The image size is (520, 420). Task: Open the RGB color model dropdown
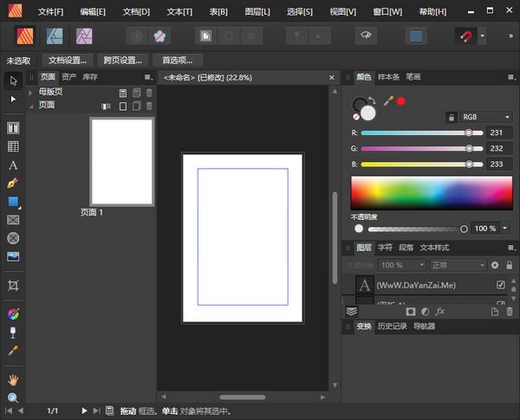(486, 117)
